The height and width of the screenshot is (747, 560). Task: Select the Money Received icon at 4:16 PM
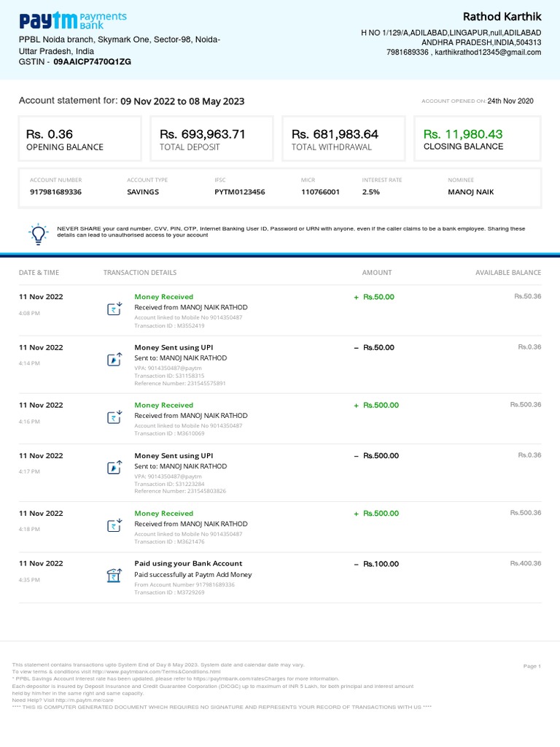(114, 417)
